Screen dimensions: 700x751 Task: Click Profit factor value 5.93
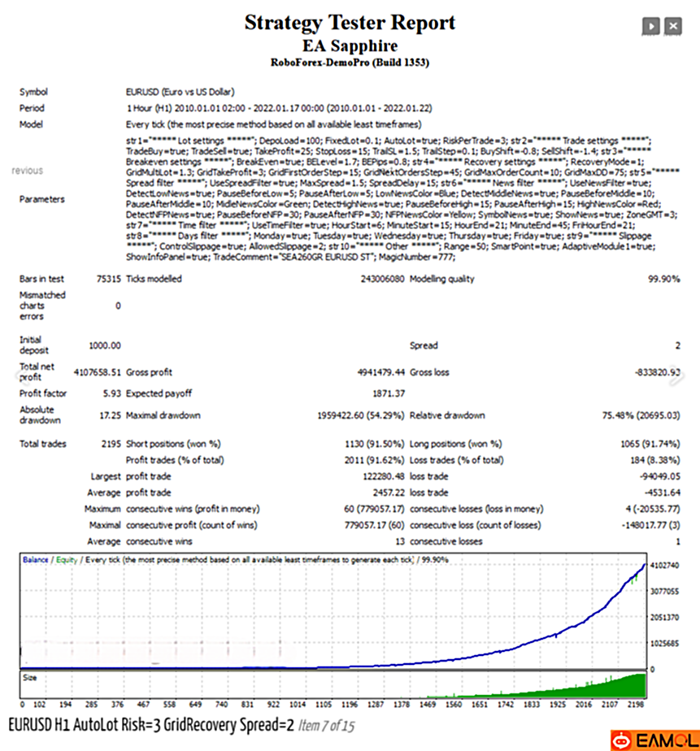tap(111, 393)
